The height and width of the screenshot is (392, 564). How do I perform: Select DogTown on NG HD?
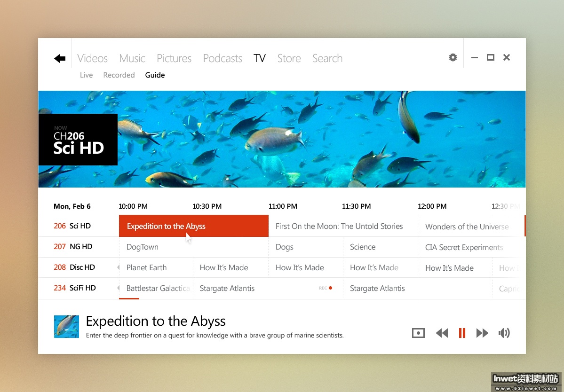193,247
